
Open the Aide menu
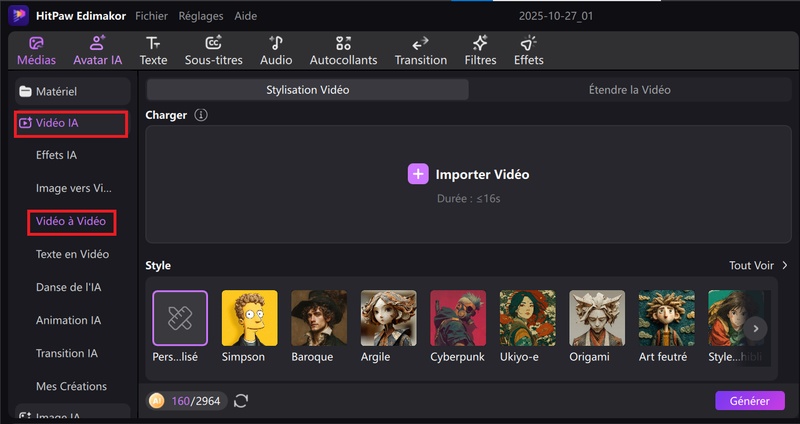245,16
